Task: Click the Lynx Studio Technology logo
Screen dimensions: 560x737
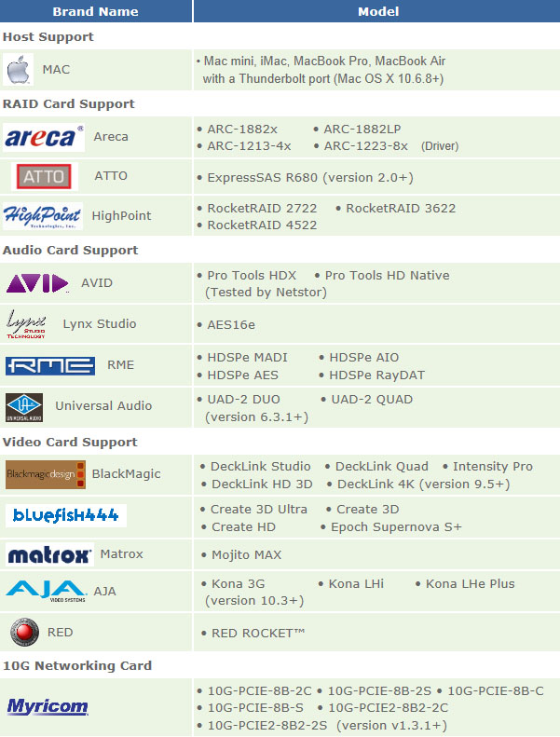Action: pos(26,324)
